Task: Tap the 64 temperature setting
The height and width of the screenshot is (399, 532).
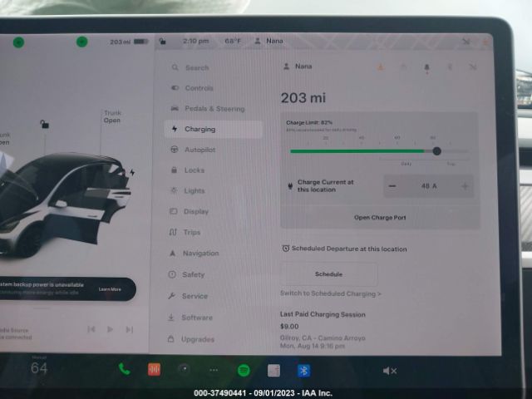Action: tap(39, 367)
